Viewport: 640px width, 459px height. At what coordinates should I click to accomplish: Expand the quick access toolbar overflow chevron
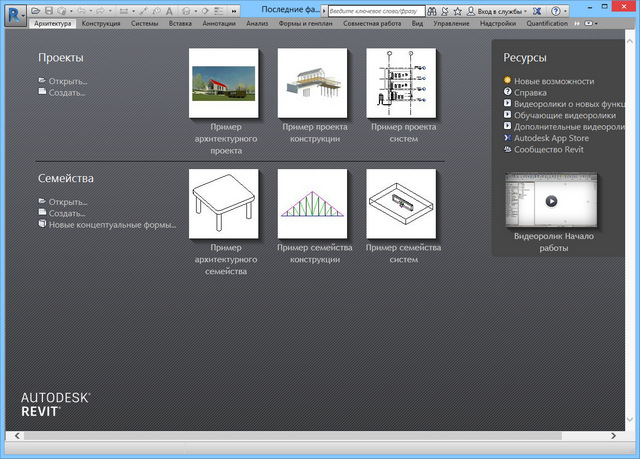pos(233,9)
